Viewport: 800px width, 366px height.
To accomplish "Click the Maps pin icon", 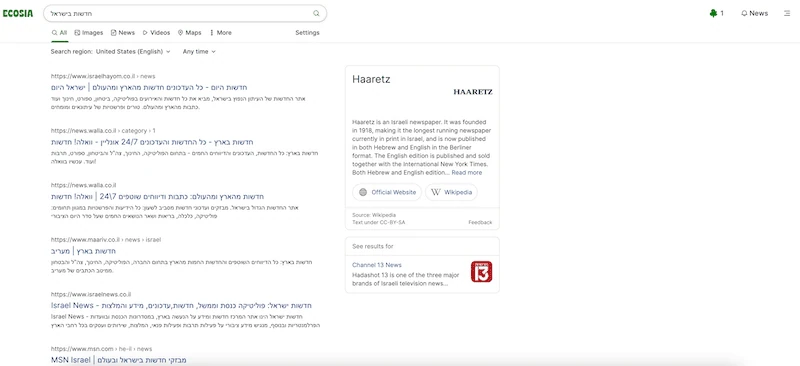I will pyautogui.click(x=181, y=33).
